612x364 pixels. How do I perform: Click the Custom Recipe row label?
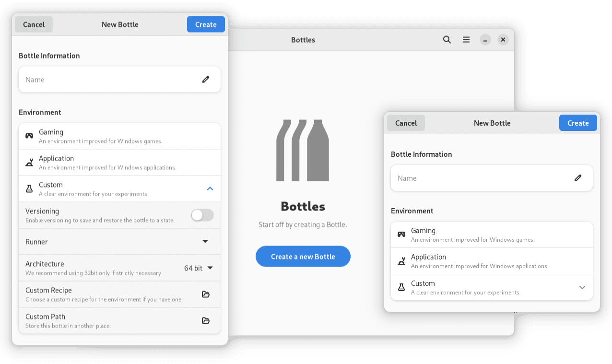[48, 290]
